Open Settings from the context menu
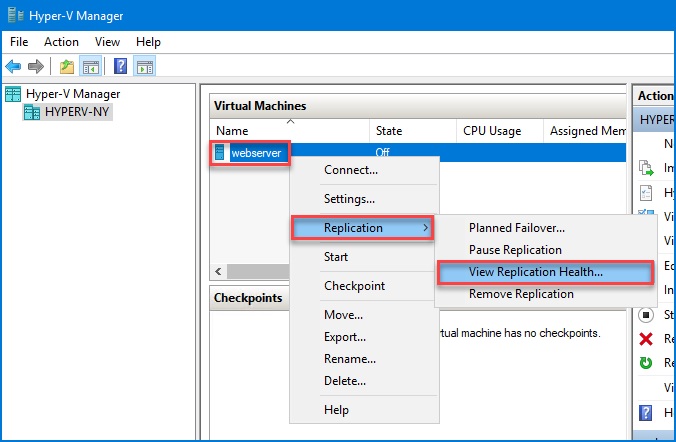Viewport: 676px width, 442px height. pos(349,199)
